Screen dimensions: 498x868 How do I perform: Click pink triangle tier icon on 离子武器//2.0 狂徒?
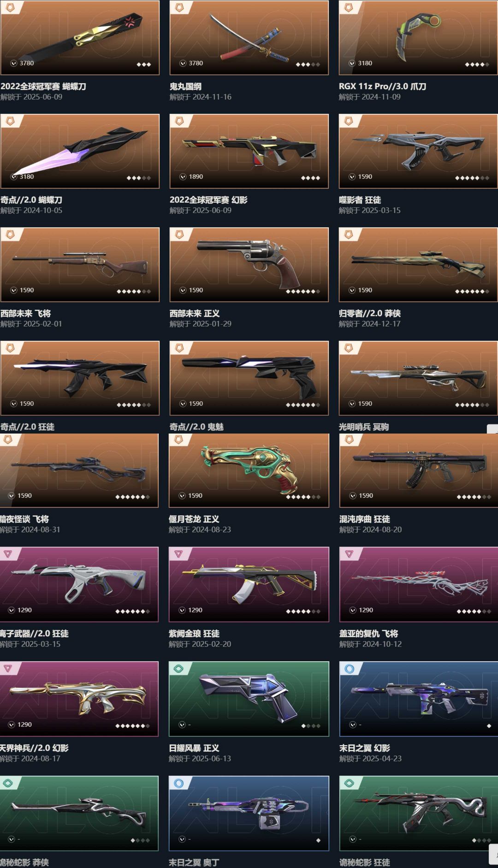click(x=8, y=553)
